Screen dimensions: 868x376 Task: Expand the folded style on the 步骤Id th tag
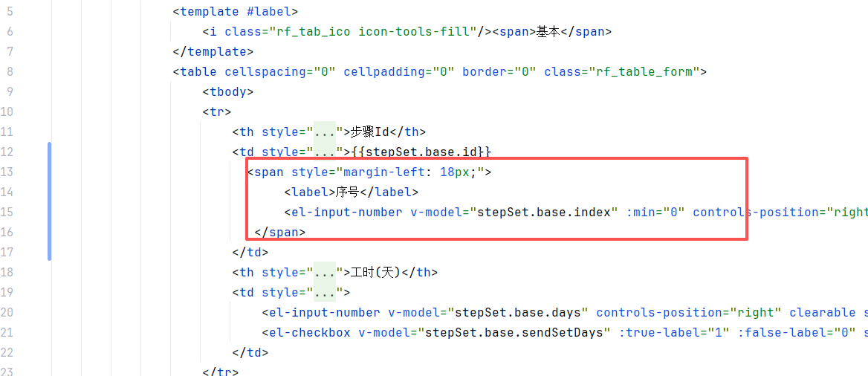[x=324, y=132]
